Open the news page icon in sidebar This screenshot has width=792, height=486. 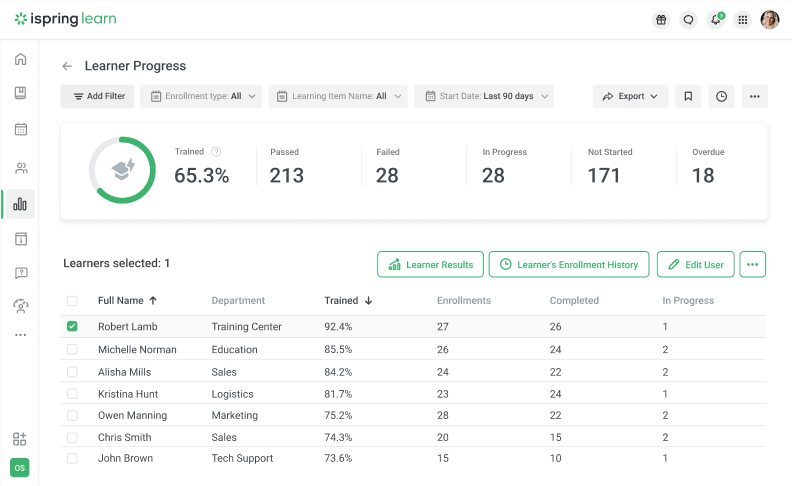[x=21, y=239]
